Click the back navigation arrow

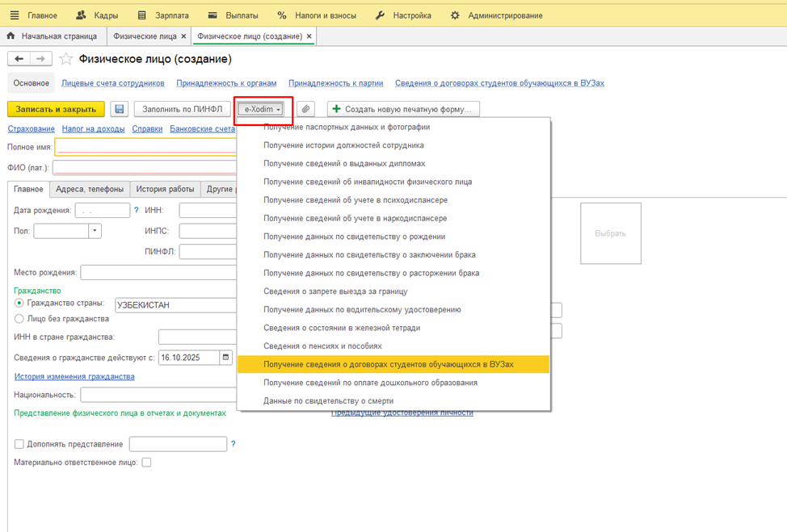(19, 59)
